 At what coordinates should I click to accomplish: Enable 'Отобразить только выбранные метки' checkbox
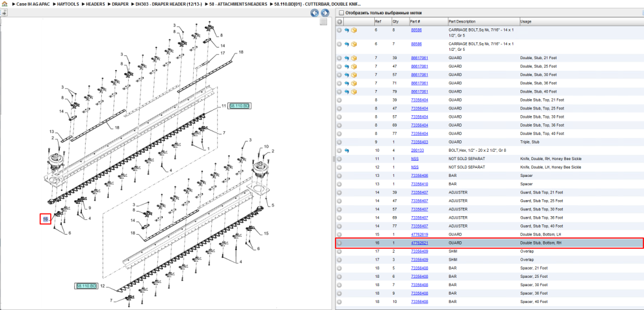pos(341,13)
